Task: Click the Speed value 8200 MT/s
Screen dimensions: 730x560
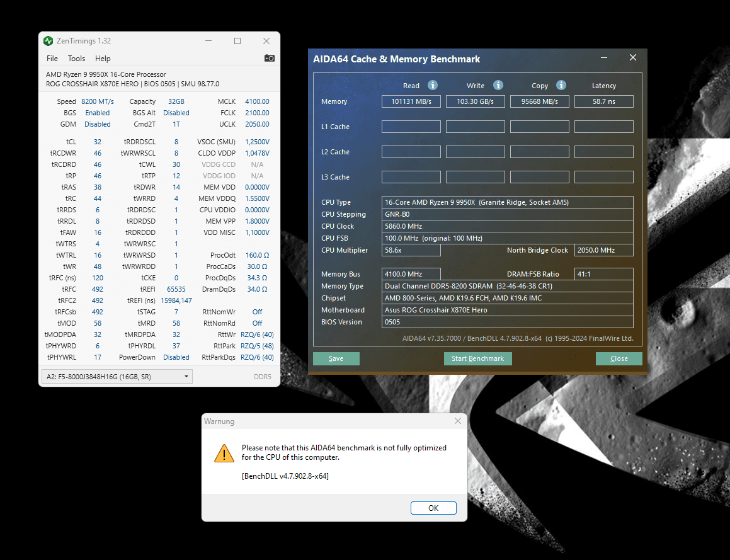Action: point(97,101)
